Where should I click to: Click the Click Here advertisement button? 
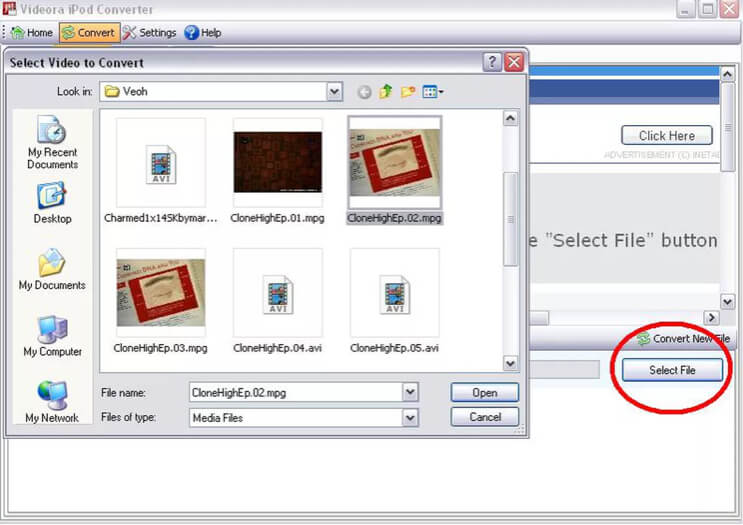(x=667, y=136)
